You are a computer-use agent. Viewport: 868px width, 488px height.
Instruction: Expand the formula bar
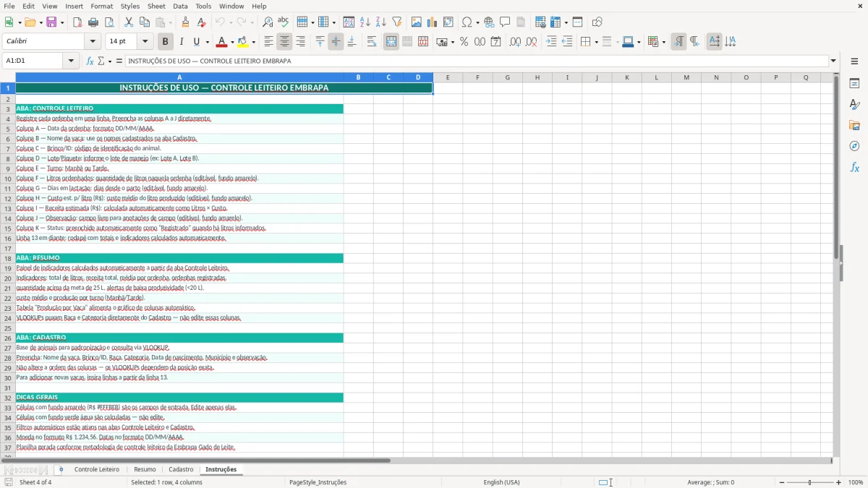click(833, 61)
